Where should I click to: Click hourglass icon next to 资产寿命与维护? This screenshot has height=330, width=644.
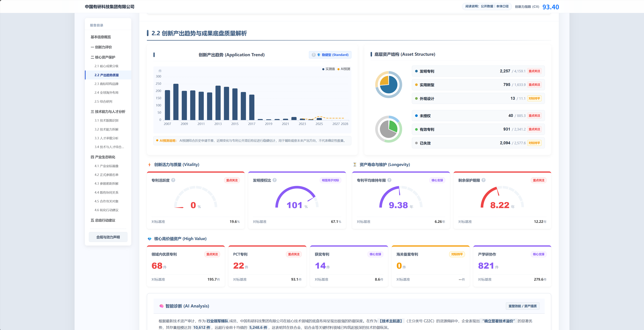pyautogui.click(x=355, y=165)
